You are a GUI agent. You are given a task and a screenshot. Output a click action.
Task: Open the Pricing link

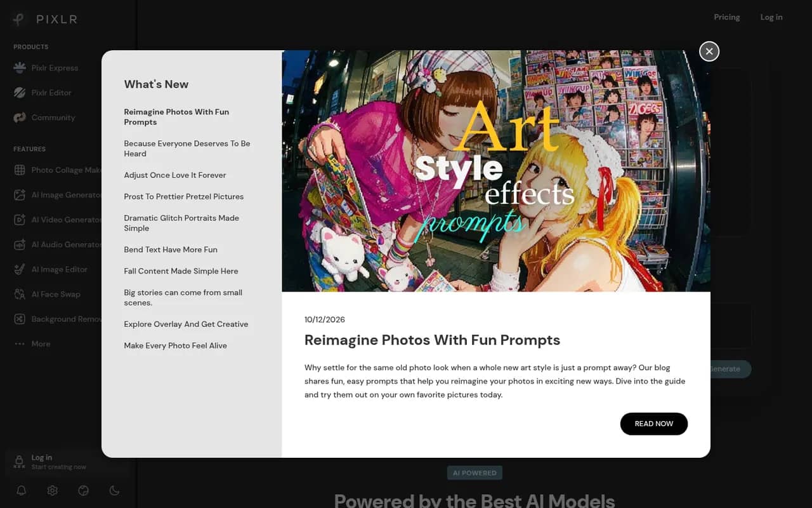pos(727,17)
